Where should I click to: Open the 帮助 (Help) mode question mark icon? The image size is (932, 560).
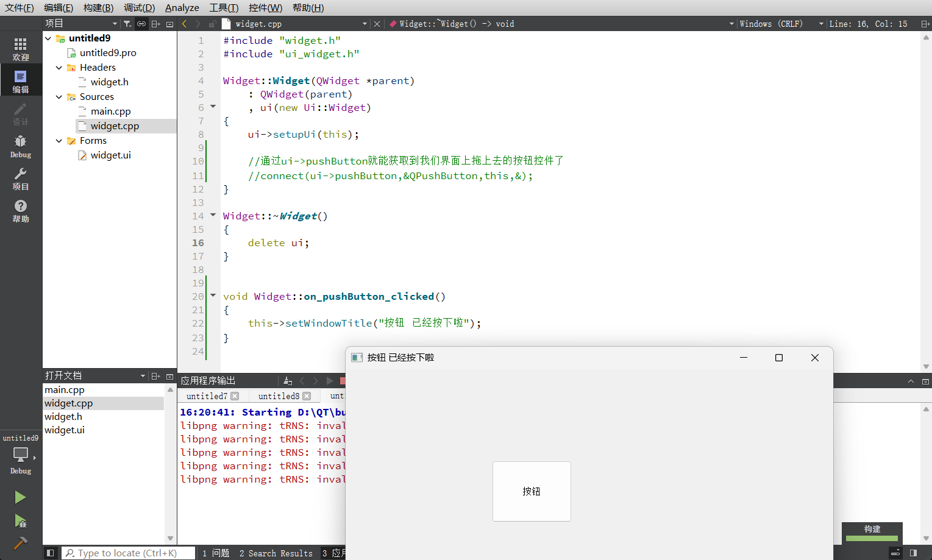[x=21, y=211]
